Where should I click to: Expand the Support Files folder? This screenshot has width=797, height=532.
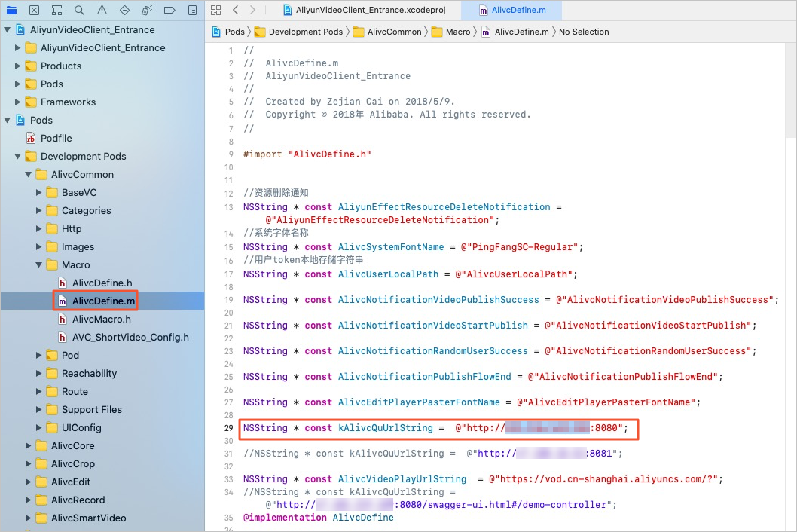tap(38, 409)
